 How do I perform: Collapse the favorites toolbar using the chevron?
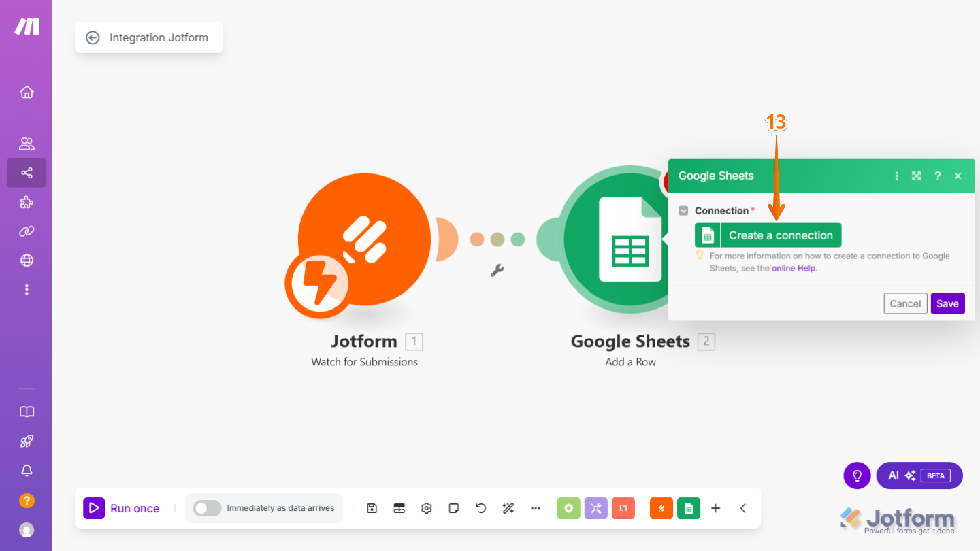(742, 508)
